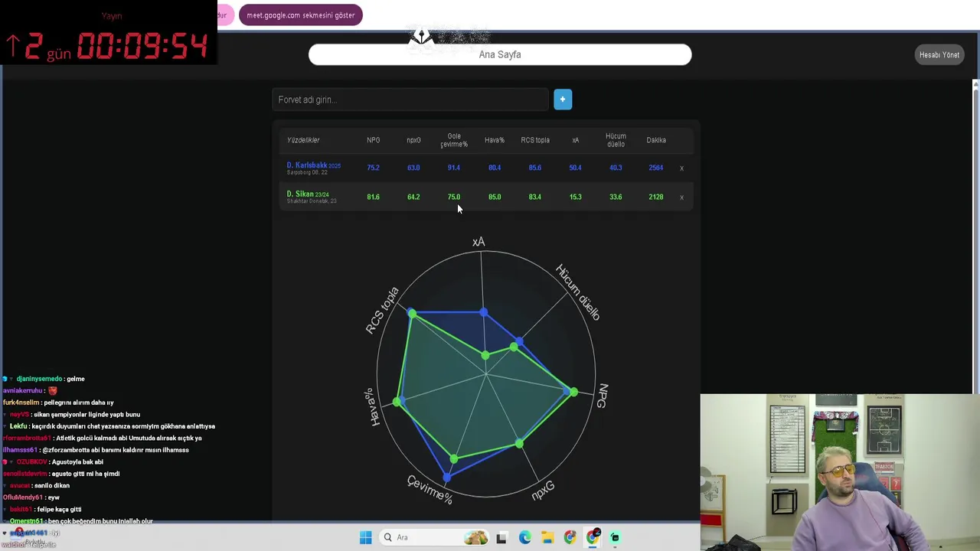Click the blue xA data point on radar

[x=484, y=312]
